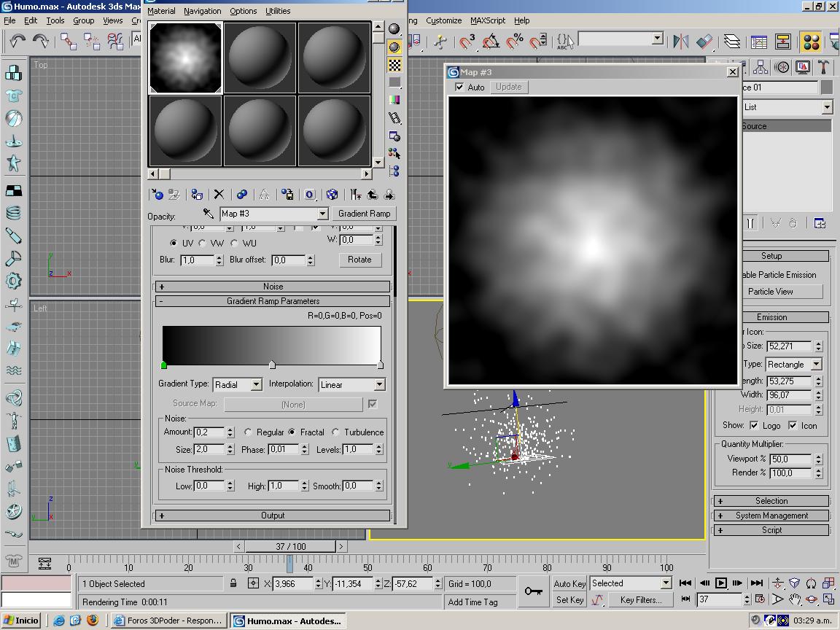The width and height of the screenshot is (840, 630).
Task: Click the delete X icon in material toolbar
Action: pyautogui.click(x=219, y=194)
